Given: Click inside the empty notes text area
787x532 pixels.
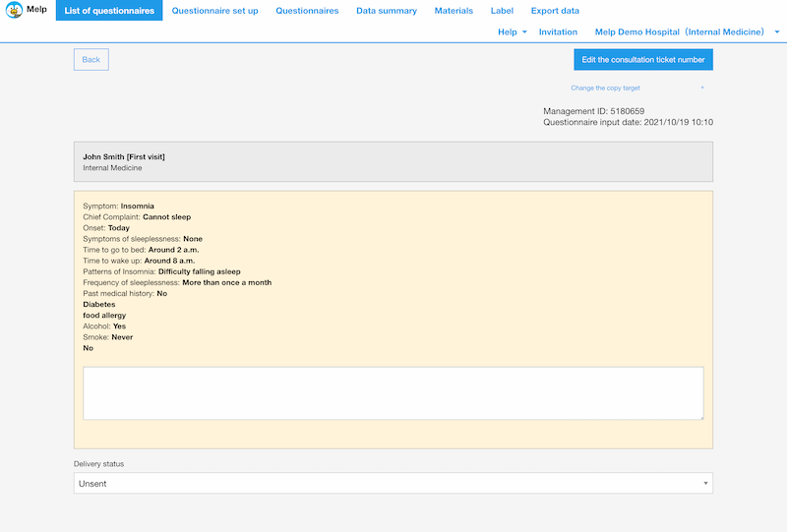Looking at the screenshot, I should 393,393.
